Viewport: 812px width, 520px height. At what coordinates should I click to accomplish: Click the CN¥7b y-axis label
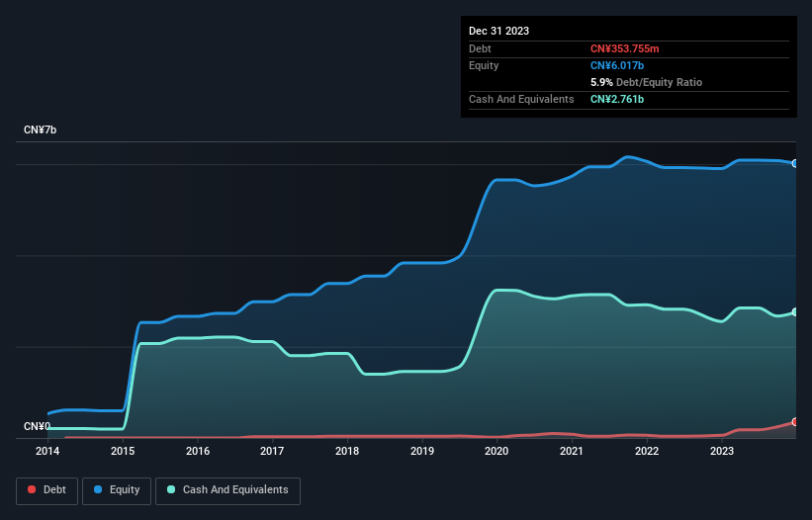(41, 130)
